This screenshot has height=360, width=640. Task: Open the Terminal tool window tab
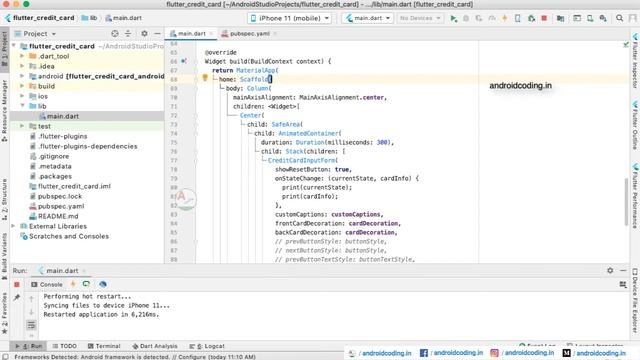click(104, 346)
